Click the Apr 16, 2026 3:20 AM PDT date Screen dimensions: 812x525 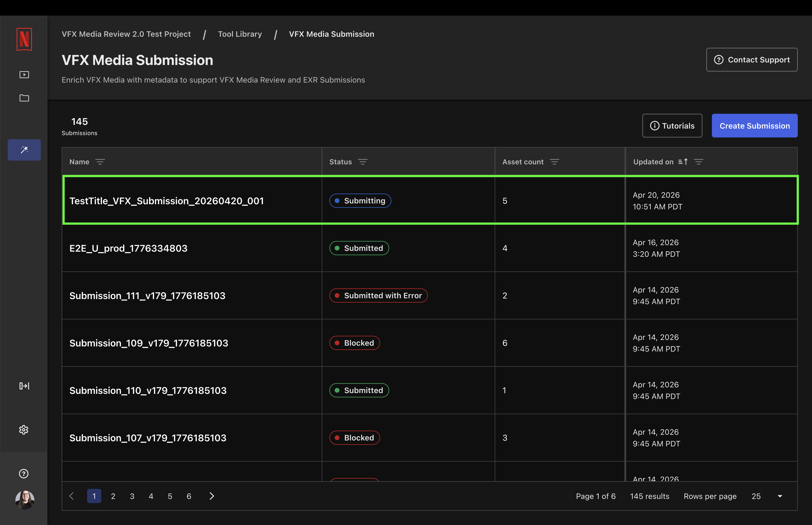[656, 248]
